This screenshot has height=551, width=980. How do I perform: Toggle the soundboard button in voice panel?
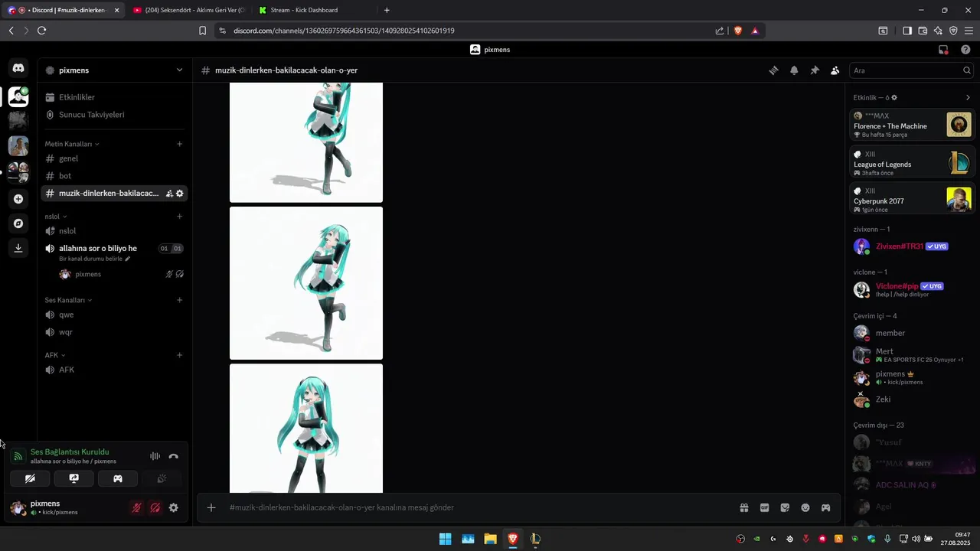pos(162,478)
